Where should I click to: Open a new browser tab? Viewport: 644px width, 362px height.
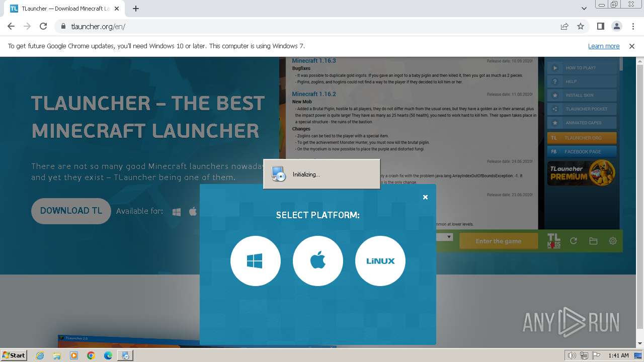pyautogui.click(x=136, y=9)
